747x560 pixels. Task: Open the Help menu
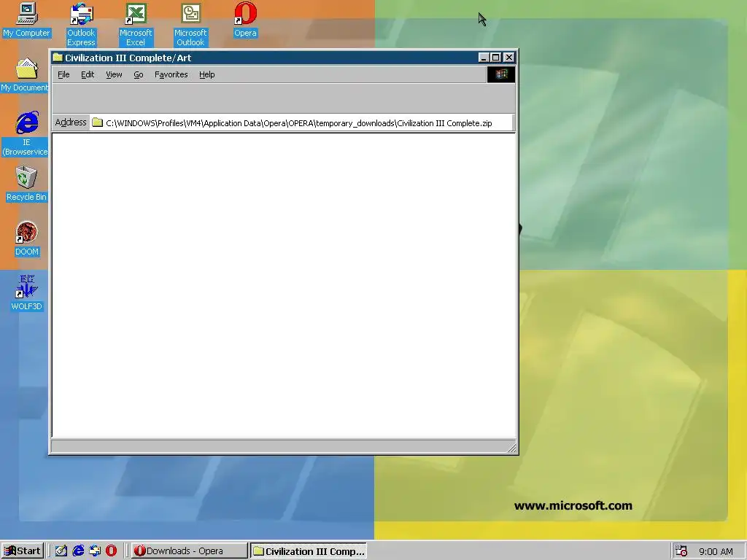[206, 75]
